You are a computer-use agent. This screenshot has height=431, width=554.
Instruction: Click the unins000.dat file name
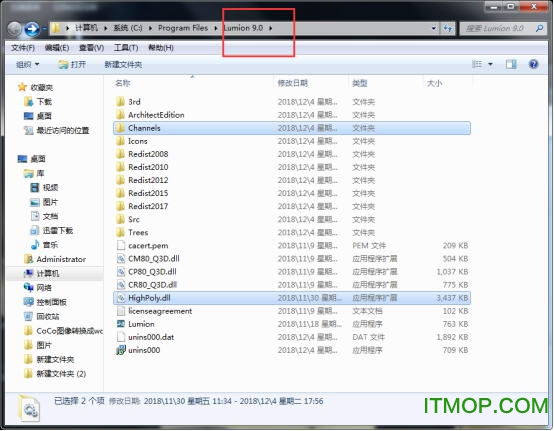(x=151, y=337)
